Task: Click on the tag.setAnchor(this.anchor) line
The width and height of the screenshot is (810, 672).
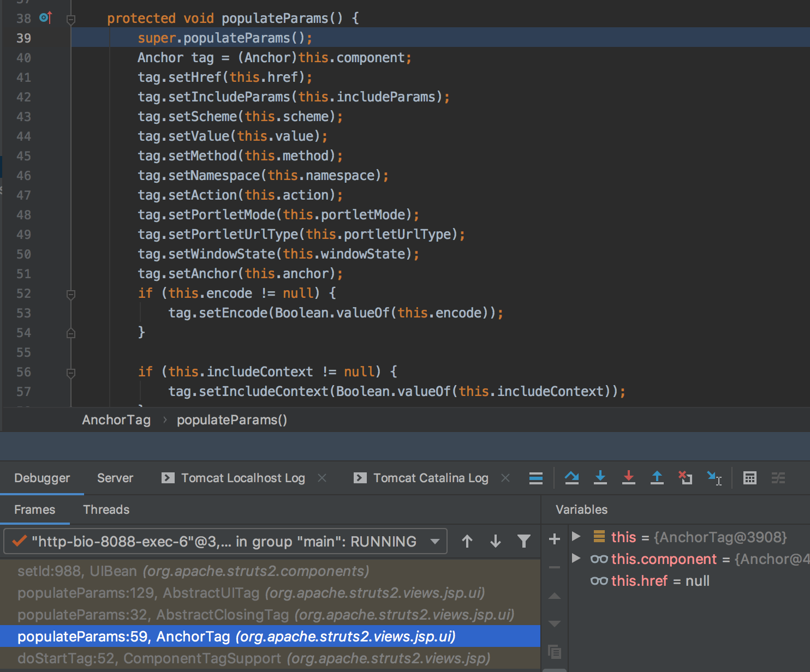Action: (x=240, y=274)
